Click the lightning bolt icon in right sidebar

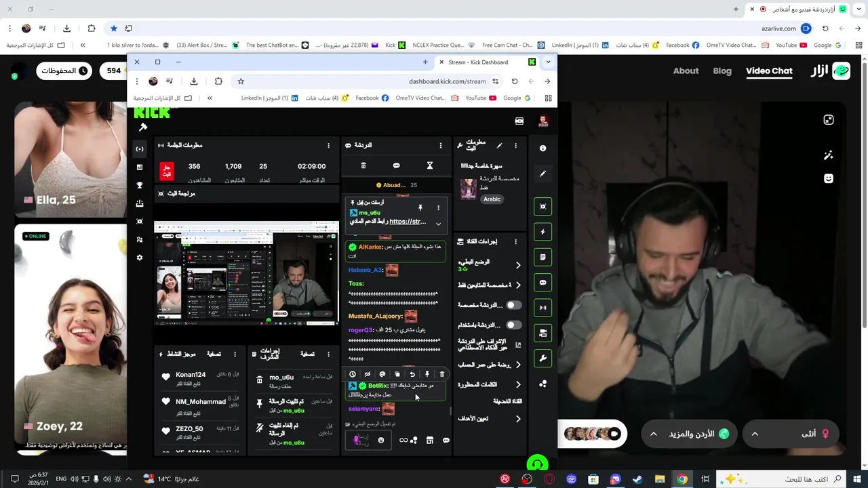(542, 232)
